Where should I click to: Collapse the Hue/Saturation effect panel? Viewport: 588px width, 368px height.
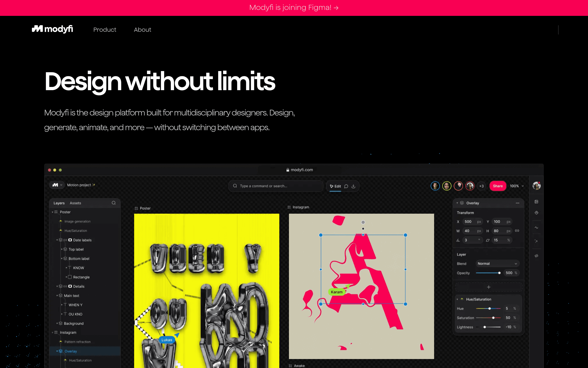click(457, 299)
